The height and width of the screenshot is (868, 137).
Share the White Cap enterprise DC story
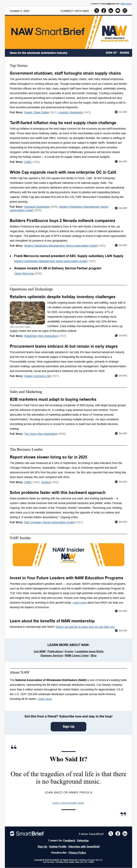pos(121,208)
